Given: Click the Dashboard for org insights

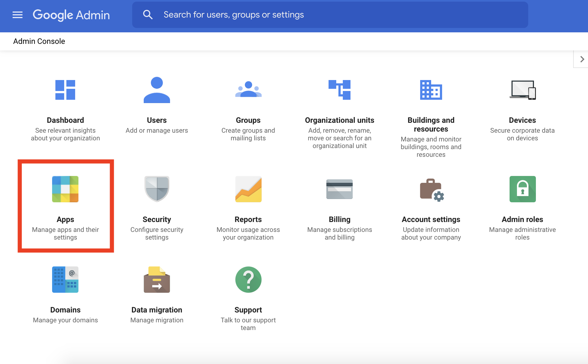Looking at the screenshot, I should click(x=65, y=109).
